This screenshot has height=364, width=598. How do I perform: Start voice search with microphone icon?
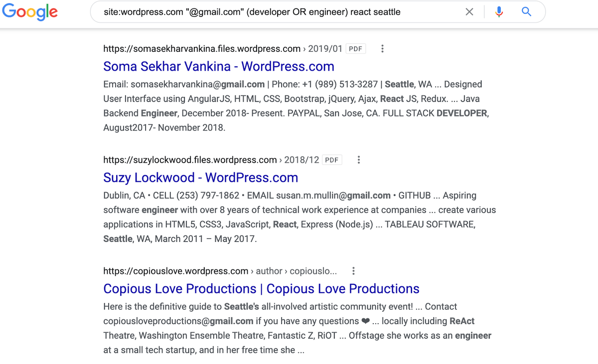tap(499, 12)
